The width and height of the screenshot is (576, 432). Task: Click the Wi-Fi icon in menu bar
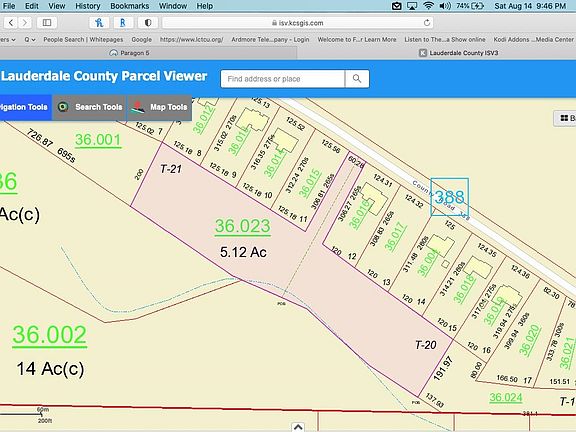click(428, 6)
